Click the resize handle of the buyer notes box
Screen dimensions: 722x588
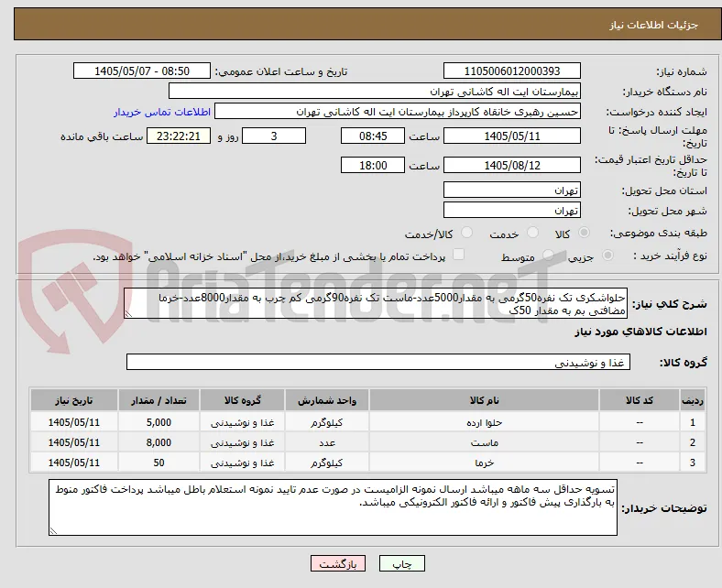[x=53, y=530]
